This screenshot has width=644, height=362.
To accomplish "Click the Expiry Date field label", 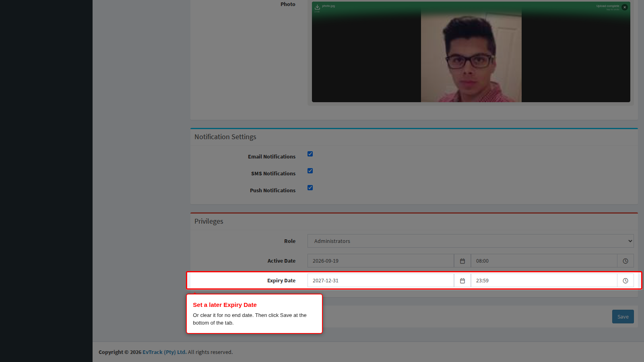I will pos(281,281).
